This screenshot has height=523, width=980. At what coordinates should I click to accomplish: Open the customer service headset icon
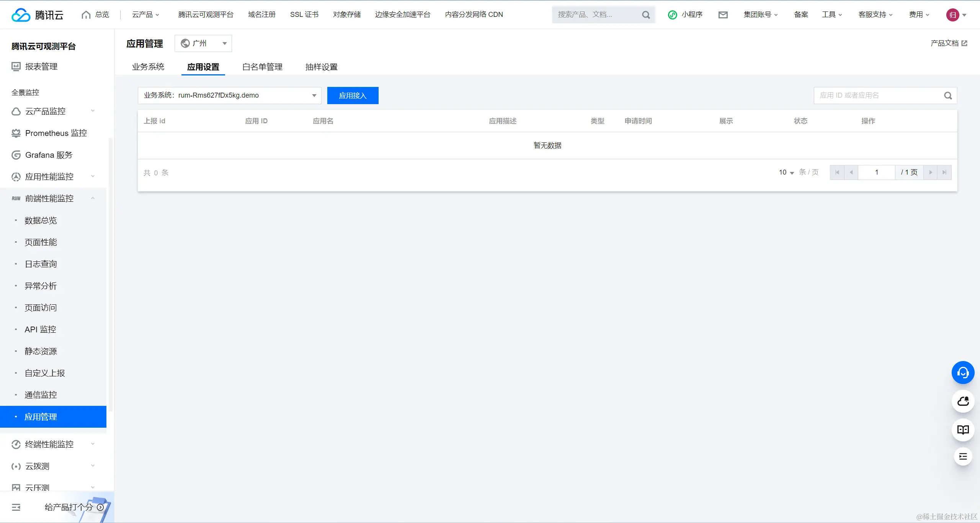[963, 372]
